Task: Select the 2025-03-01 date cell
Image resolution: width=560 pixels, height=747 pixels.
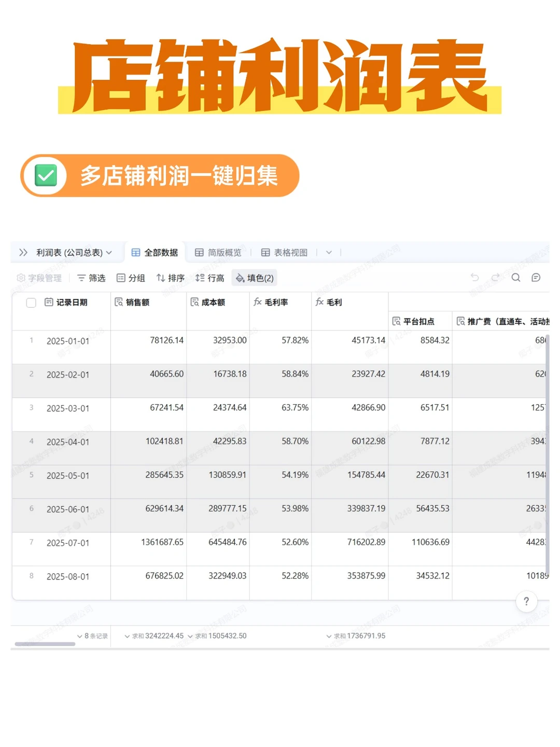Action: tap(68, 409)
